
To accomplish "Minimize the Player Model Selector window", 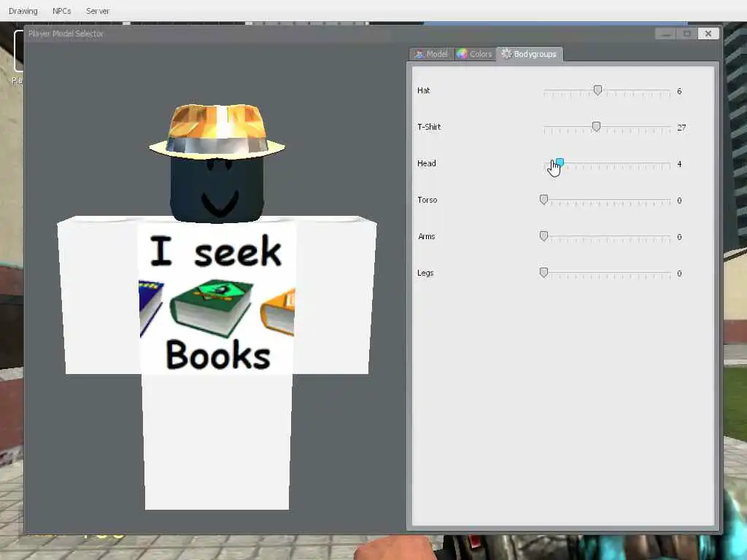I will [x=665, y=34].
